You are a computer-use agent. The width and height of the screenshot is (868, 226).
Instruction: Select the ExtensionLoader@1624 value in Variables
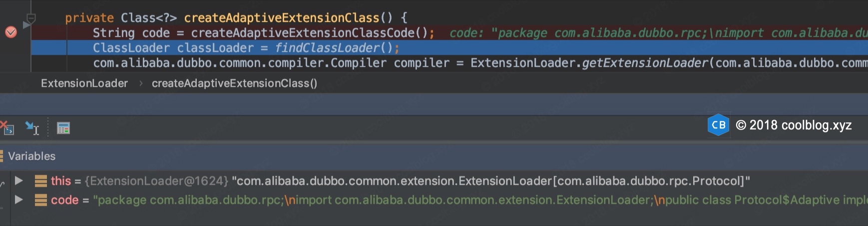coord(156,180)
